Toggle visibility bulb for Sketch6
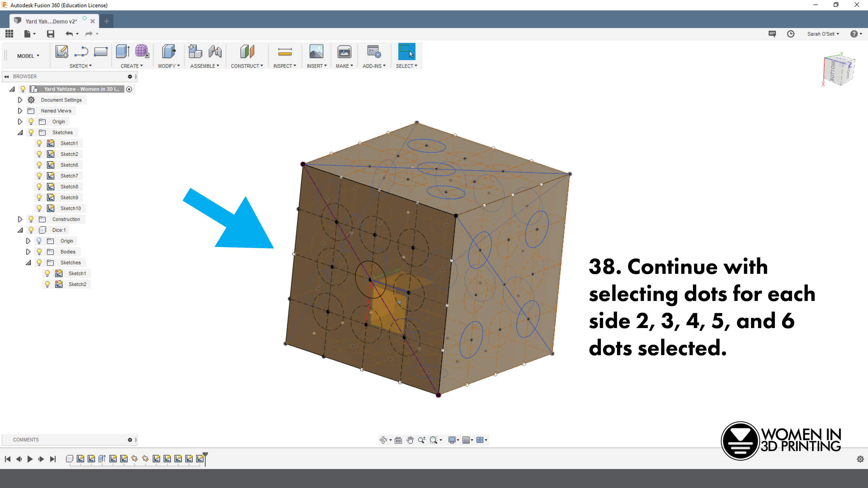The image size is (868, 488). coord(39,165)
